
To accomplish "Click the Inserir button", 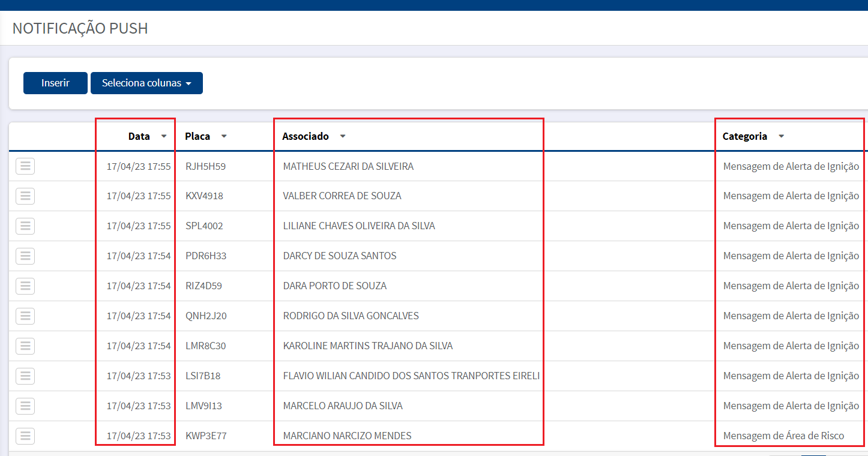I will click(55, 83).
